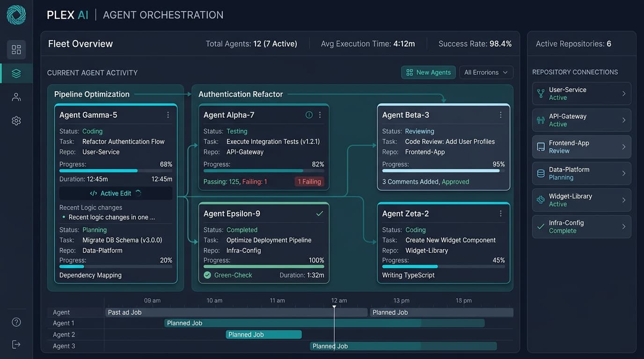Select the Past ad Job timeline bar
This screenshot has width=644, height=359.
(x=236, y=312)
